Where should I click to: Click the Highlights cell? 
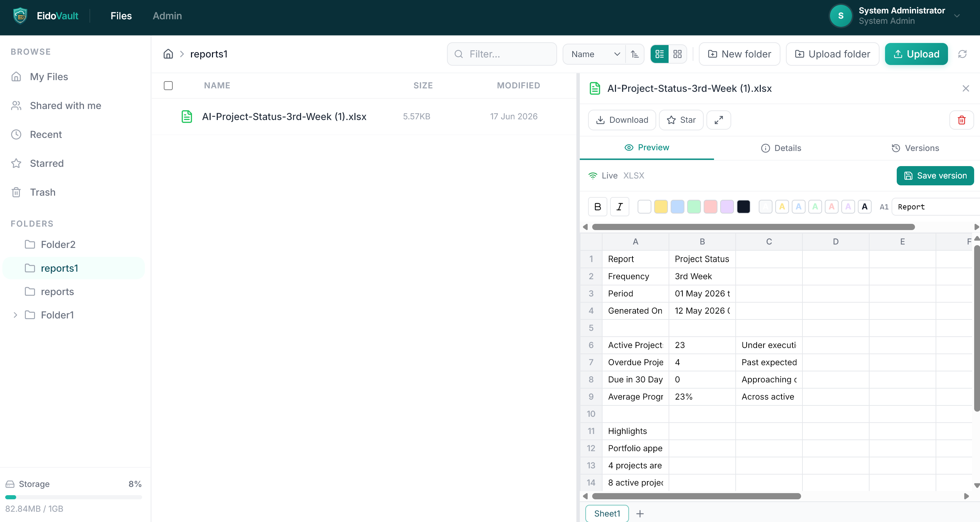(635, 431)
